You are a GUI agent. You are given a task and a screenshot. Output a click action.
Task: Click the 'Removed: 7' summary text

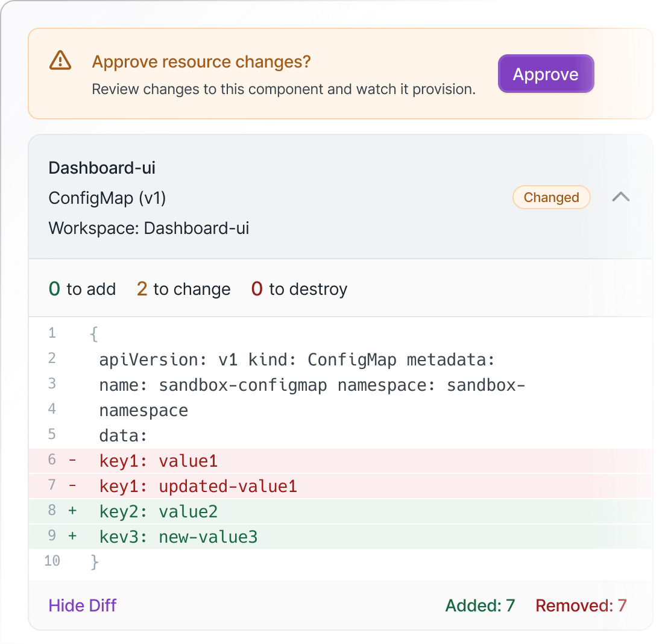point(581,605)
